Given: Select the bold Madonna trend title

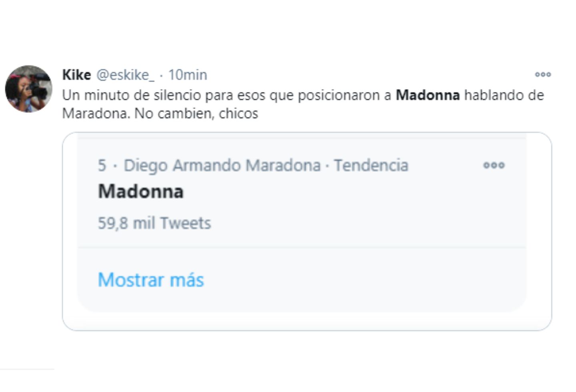Looking at the screenshot, I should 140,191.
